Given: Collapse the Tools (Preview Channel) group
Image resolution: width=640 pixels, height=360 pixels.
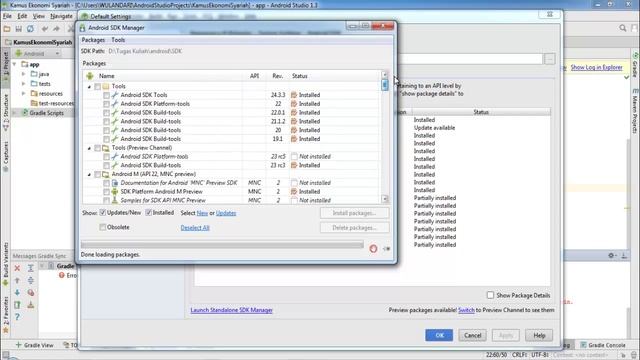Looking at the screenshot, I should click(x=89, y=148).
